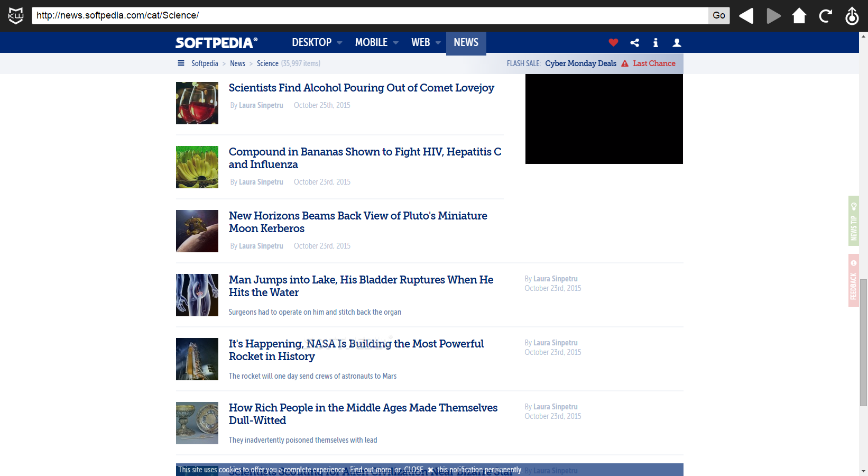The image size is (868, 476).
Task: Open the browser home page icon
Action: click(799, 16)
